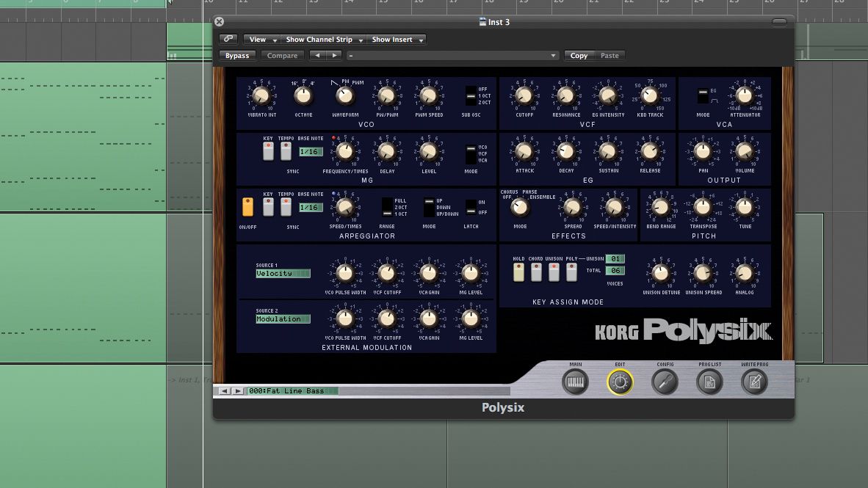Click the Paste button

610,55
